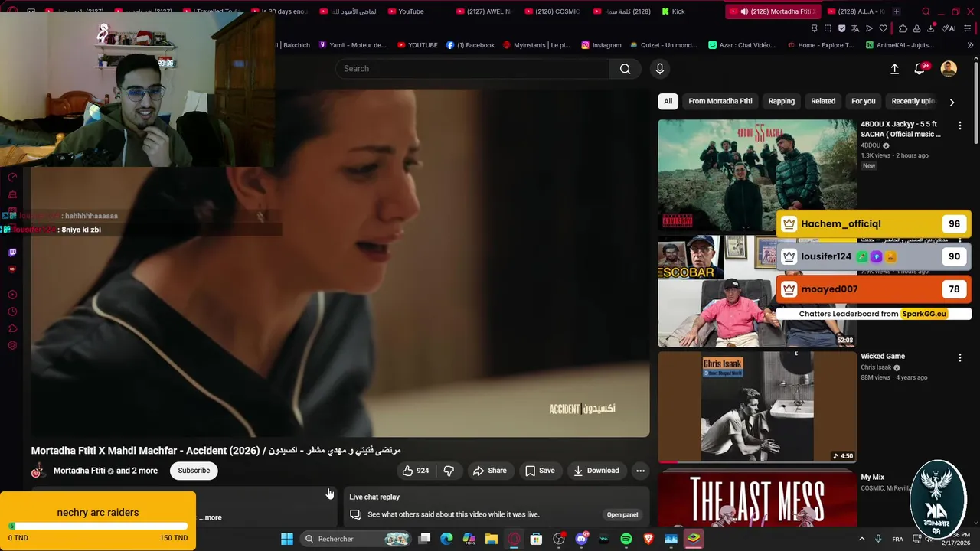Open Instagram bookmark

tap(601, 45)
